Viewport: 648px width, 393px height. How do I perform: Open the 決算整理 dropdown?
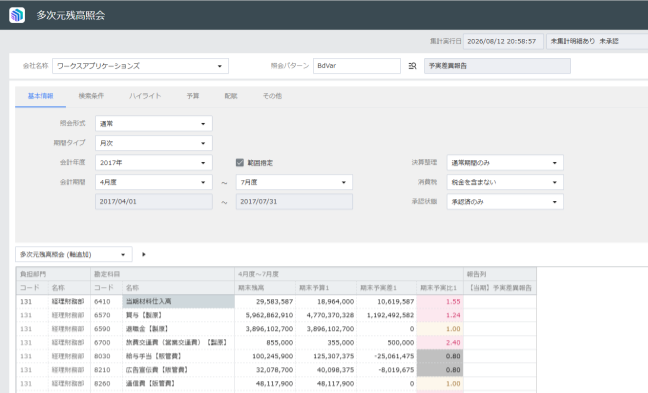point(505,162)
